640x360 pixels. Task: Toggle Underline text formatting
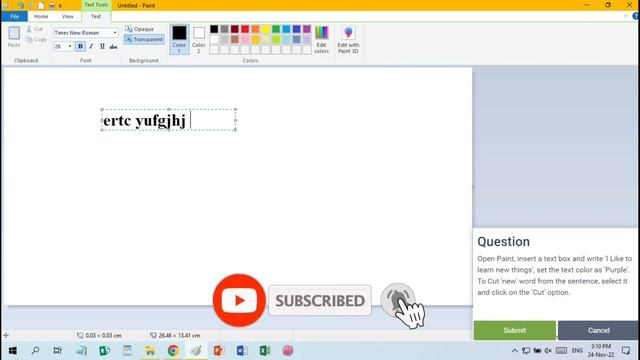point(102,47)
